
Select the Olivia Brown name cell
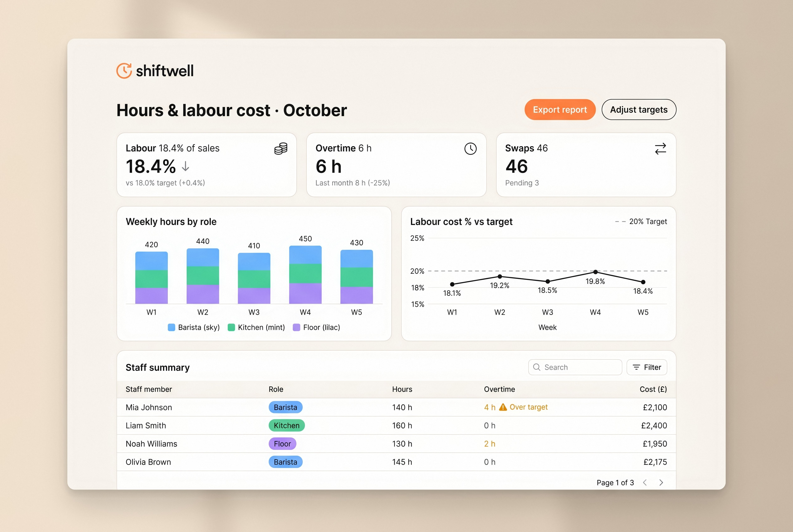pos(148,462)
